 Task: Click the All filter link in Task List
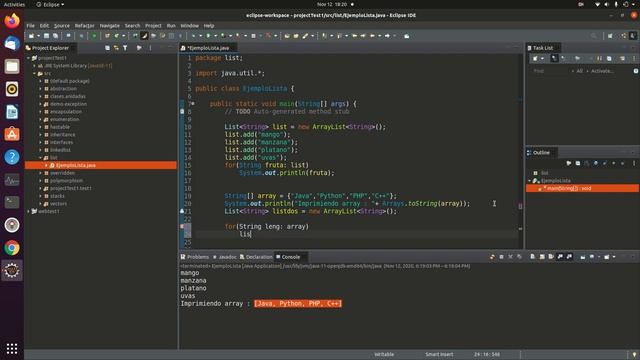(x=580, y=71)
